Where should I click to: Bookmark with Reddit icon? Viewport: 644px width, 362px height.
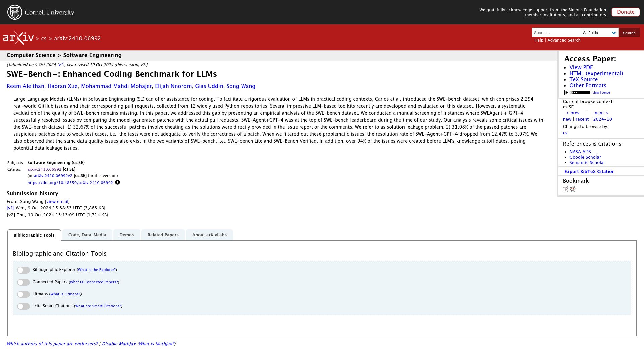tap(573, 189)
